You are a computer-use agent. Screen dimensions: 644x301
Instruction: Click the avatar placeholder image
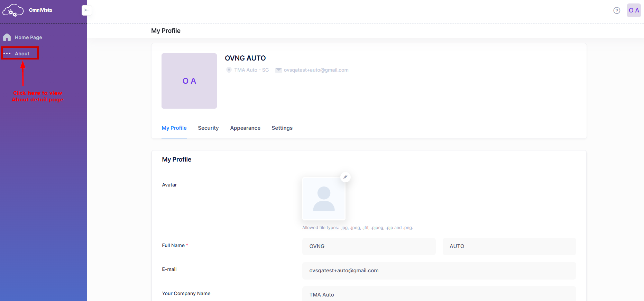coord(324,199)
